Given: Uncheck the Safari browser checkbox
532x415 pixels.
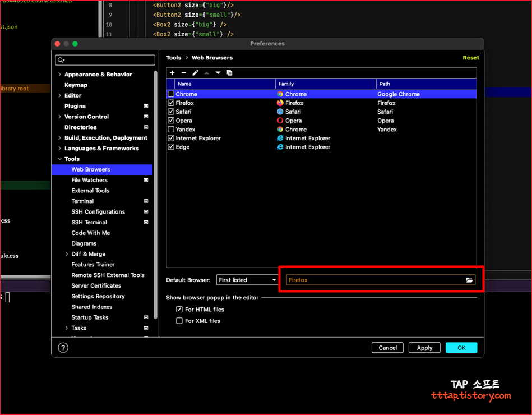Looking at the screenshot, I should click(x=171, y=112).
